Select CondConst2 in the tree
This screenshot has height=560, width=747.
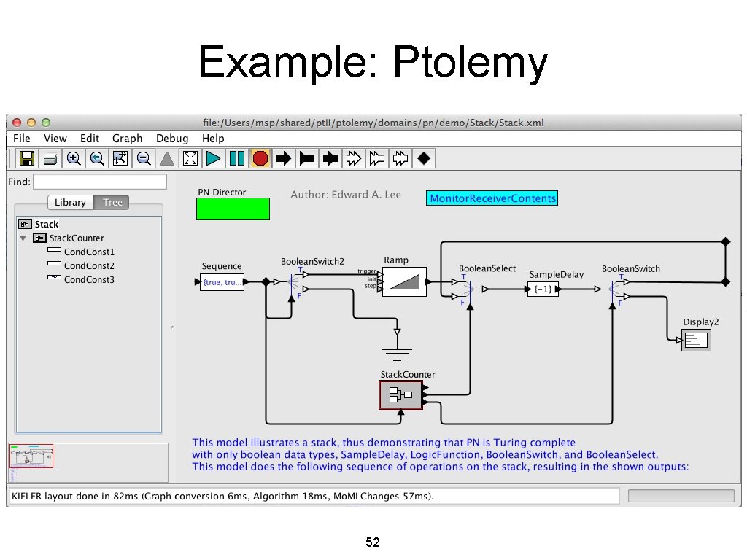(x=81, y=265)
